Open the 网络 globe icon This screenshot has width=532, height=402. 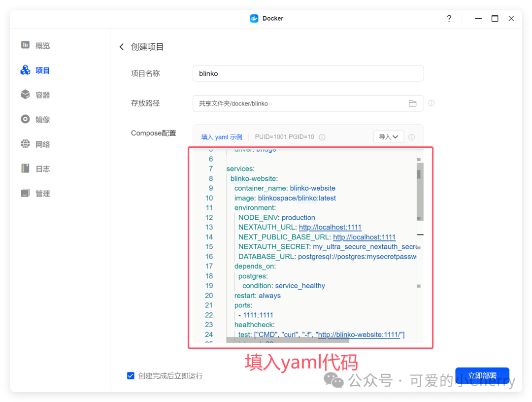point(25,144)
